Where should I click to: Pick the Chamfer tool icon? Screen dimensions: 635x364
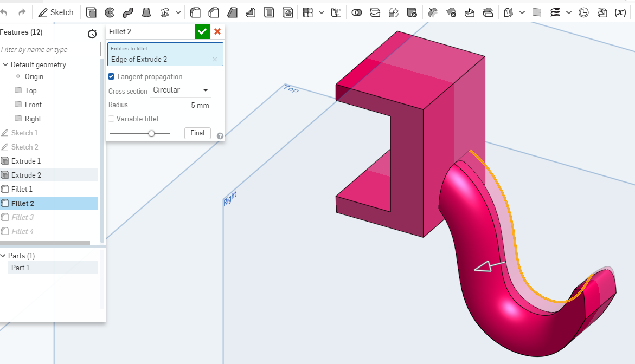[214, 12]
